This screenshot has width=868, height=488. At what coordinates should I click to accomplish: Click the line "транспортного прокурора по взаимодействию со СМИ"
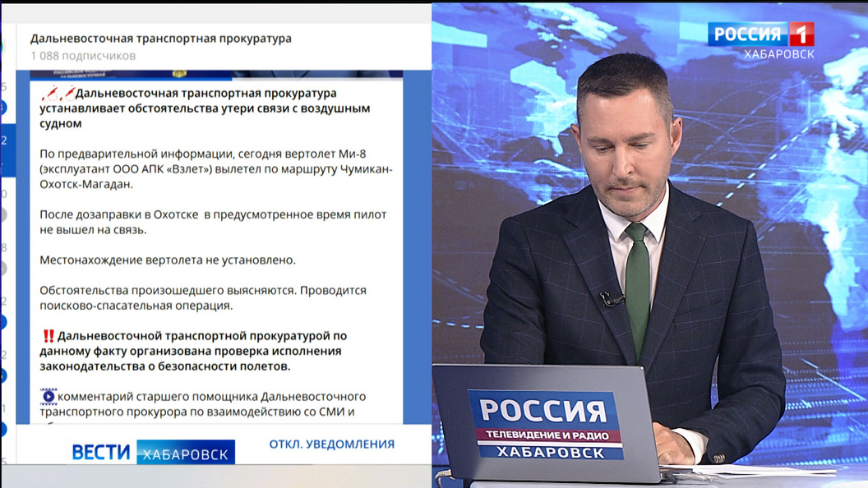tap(192, 412)
